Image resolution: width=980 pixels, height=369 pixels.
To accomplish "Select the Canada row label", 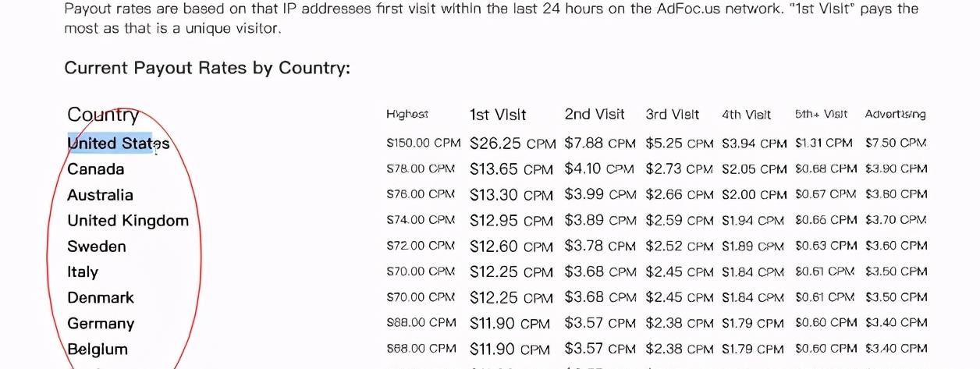I will [96, 169].
